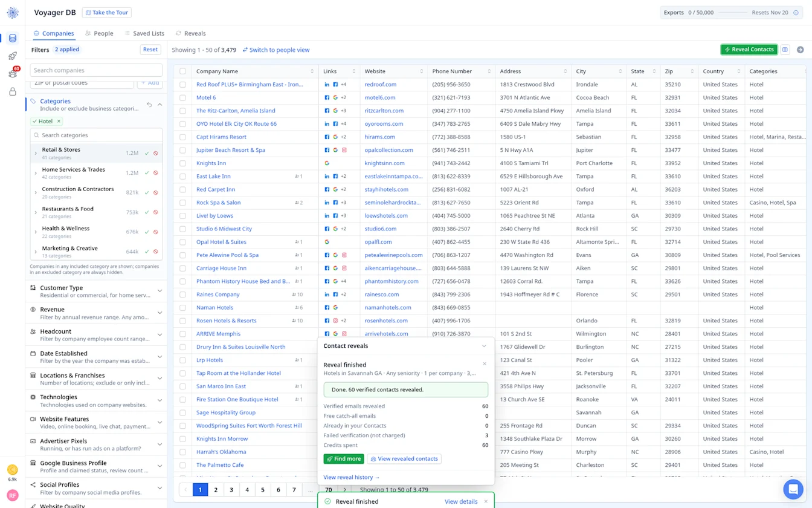The image size is (812, 508).
Task: Select The Ritz-Carlton, Amelia Island checkbox
Action: click(x=182, y=111)
